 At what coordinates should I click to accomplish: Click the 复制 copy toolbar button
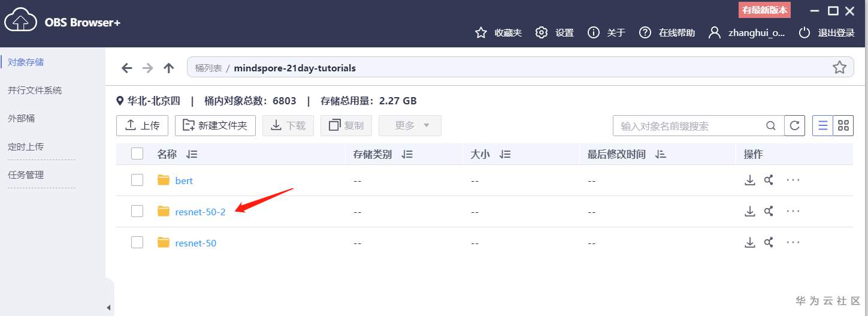(x=346, y=125)
